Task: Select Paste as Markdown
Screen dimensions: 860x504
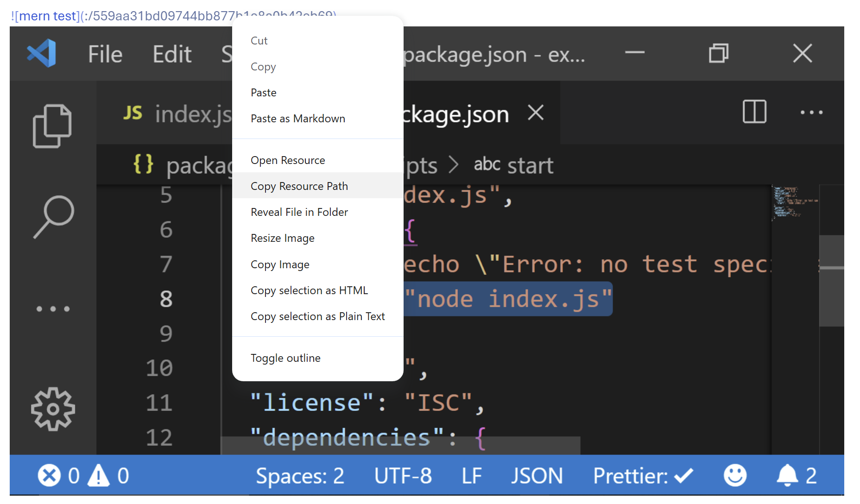Action: click(x=318, y=119)
